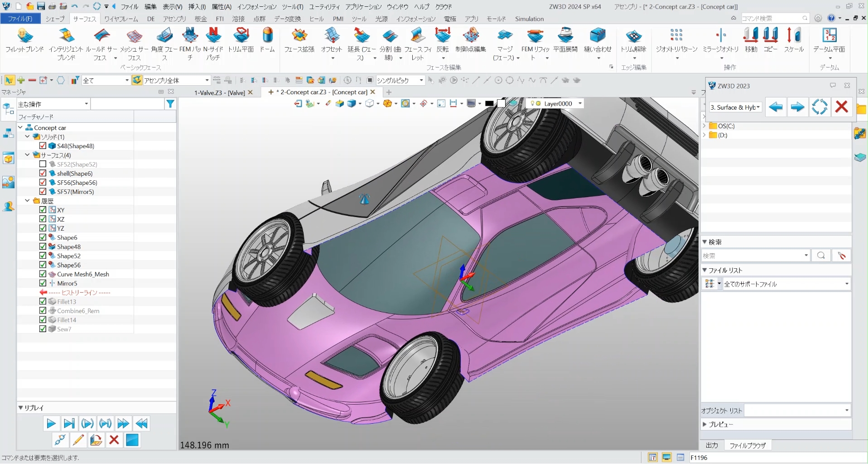Expand the OS(C:) drive folder
The image size is (868, 464).
click(704, 126)
